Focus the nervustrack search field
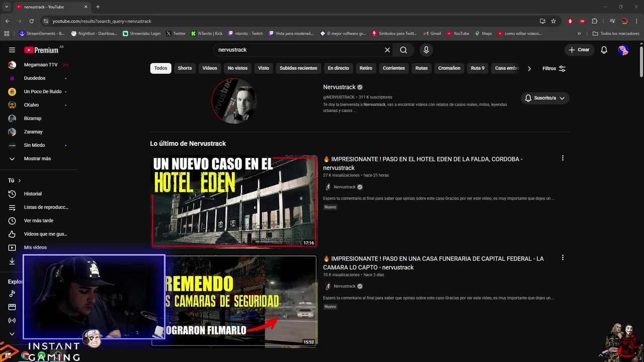 299,50
